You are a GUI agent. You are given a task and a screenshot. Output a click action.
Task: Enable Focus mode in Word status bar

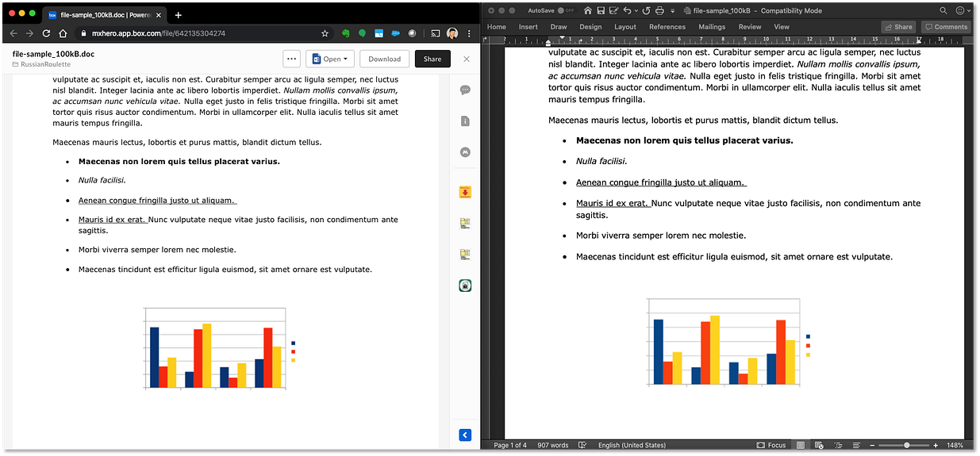(x=771, y=446)
